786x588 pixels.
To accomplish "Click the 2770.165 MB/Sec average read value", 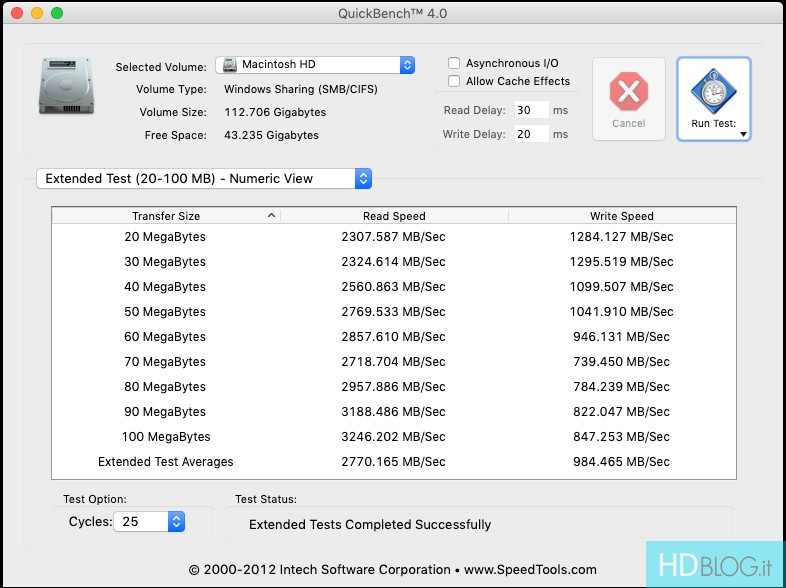I will click(x=394, y=462).
